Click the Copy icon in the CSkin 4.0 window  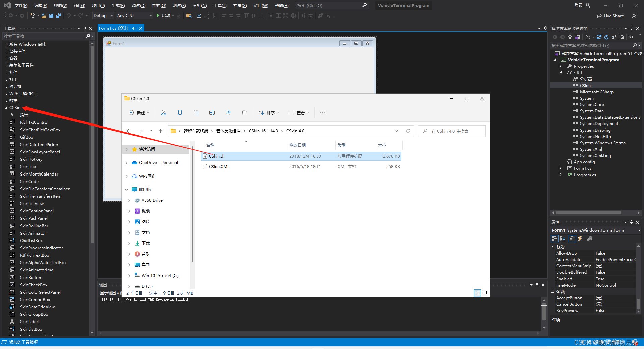[180, 113]
